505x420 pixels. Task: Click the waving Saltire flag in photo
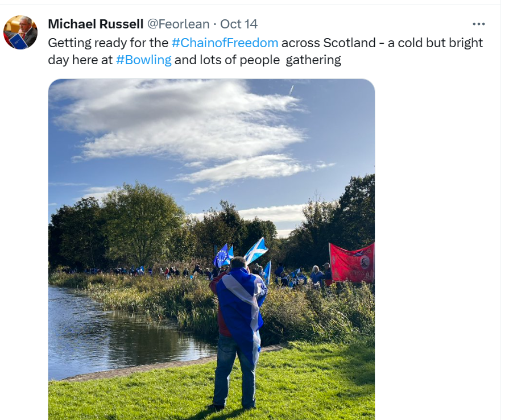pos(255,249)
